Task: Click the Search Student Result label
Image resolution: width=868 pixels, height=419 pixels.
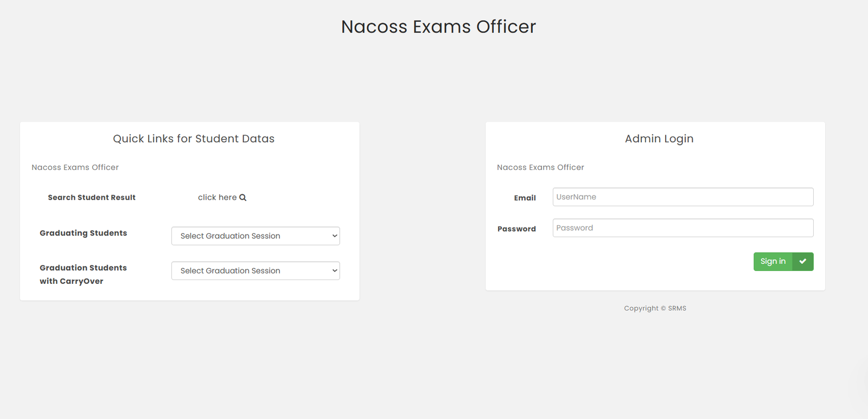Action: [92, 198]
